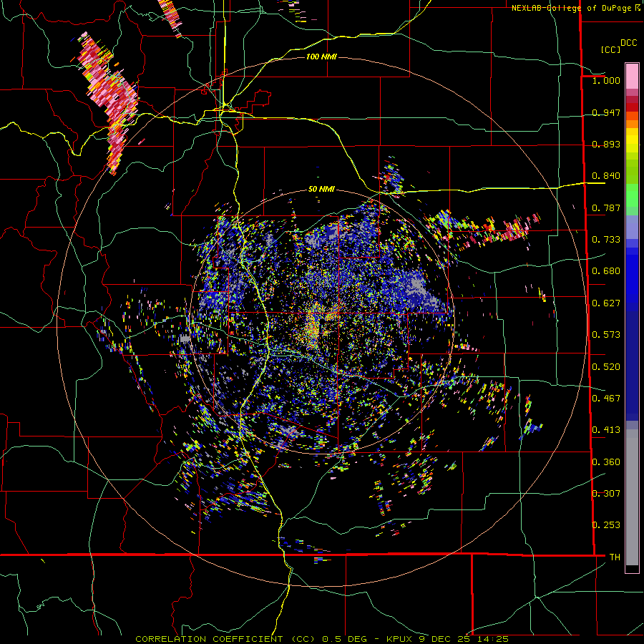
Task: Click the Correlation Coefficient KPUX caption text
Action: click(322, 639)
